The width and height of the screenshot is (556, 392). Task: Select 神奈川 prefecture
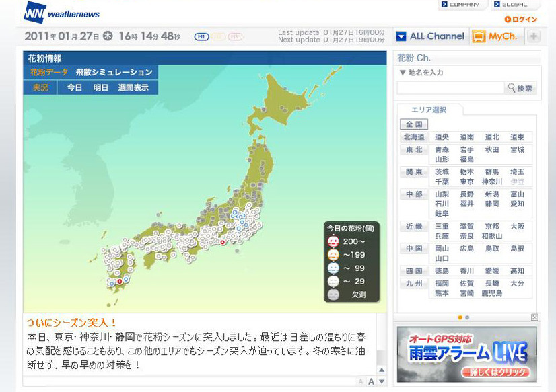click(492, 182)
